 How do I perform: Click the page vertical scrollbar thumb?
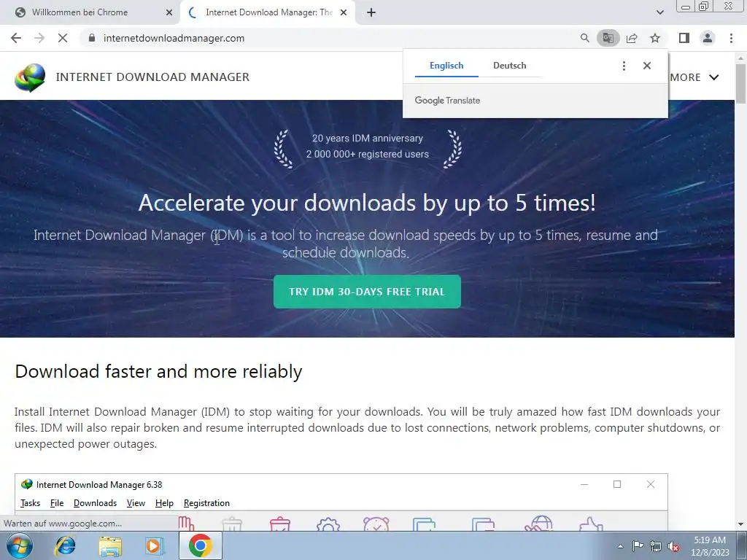point(740,82)
